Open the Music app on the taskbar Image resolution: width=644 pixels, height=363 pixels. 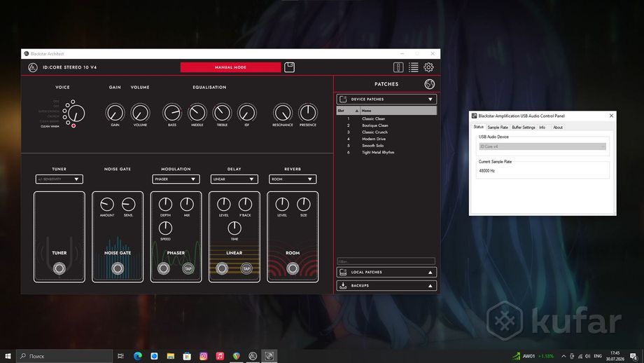(220, 356)
